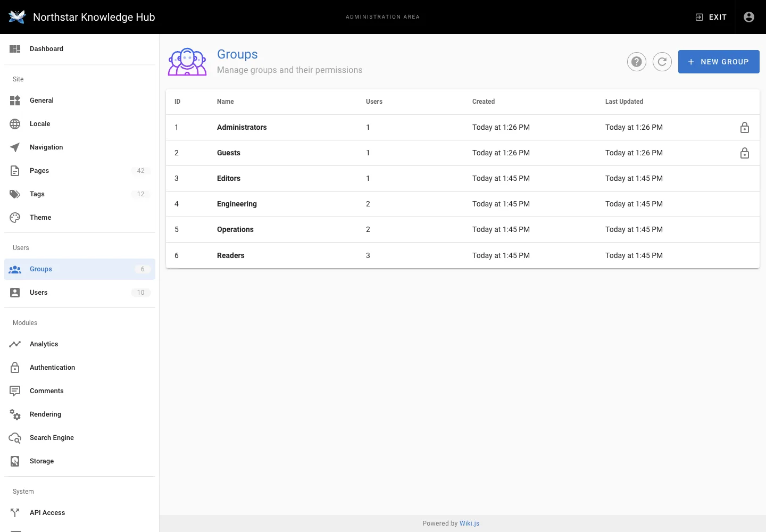The image size is (766, 532).
Task: Click the Groups people icon in sidebar
Action: [15, 270]
